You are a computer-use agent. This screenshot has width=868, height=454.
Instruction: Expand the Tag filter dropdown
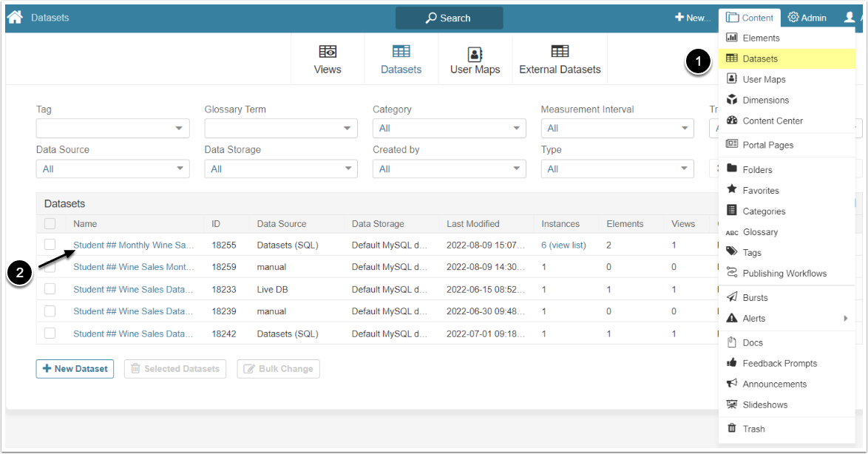pyautogui.click(x=112, y=129)
